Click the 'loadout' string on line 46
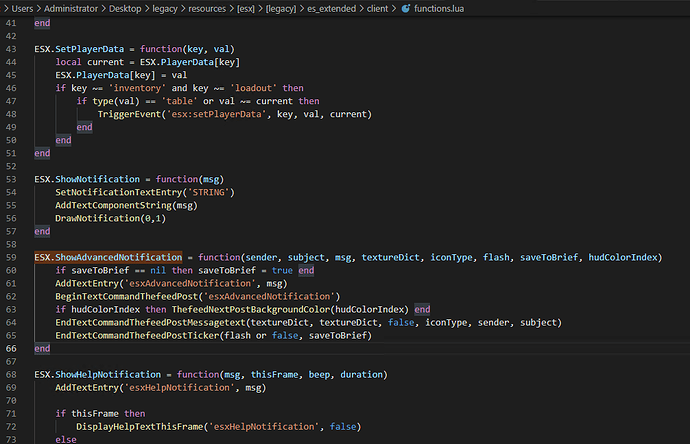The width and height of the screenshot is (690, 444). click(253, 88)
